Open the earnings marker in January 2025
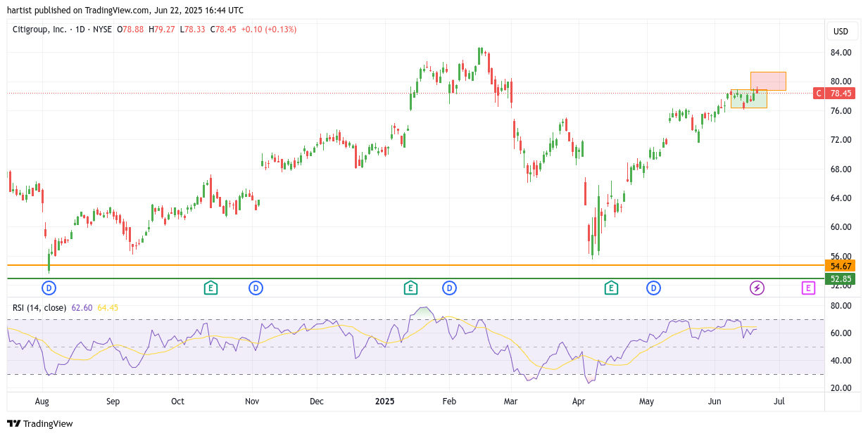The width and height of the screenshot is (868, 436). pos(410,288)
